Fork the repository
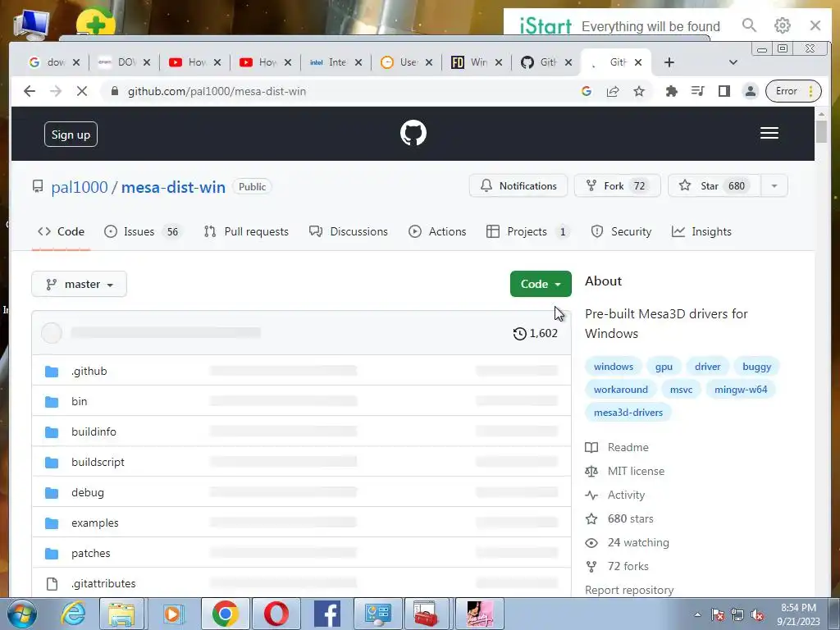This screenshot has height=630, width=840. [617, 186]
